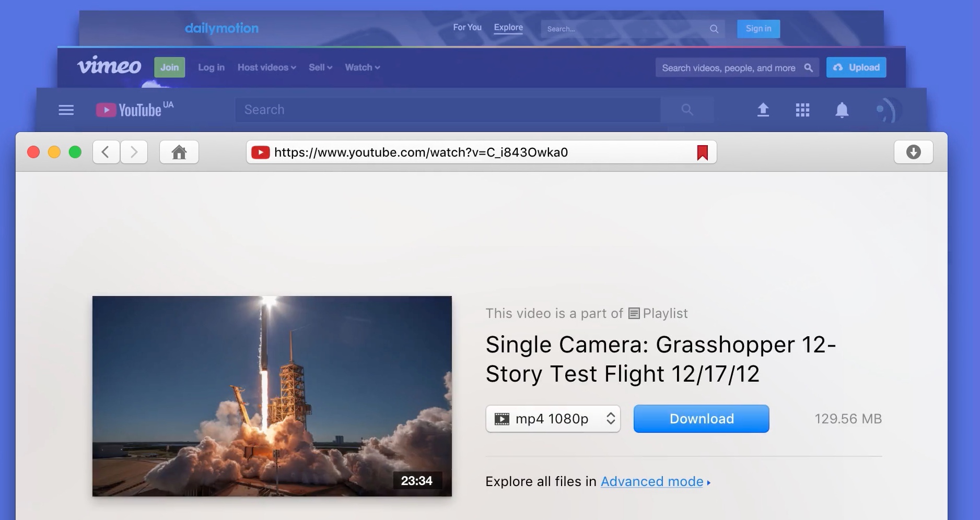Image resolution: width=980 pixels, height=520 pixels.
Task: Click the Playlist link above the title
Action: coord(658,313)
